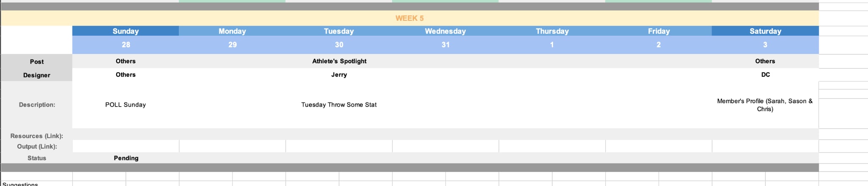Select the date cell showing 28
This screenshot has height=186, width=868.
[125, 45]
